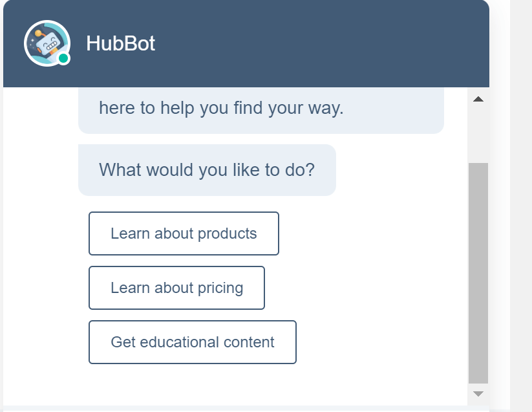Choose the Learn about products option
The width and height of the screenshot is (532, 412).
tap(184, 233)
